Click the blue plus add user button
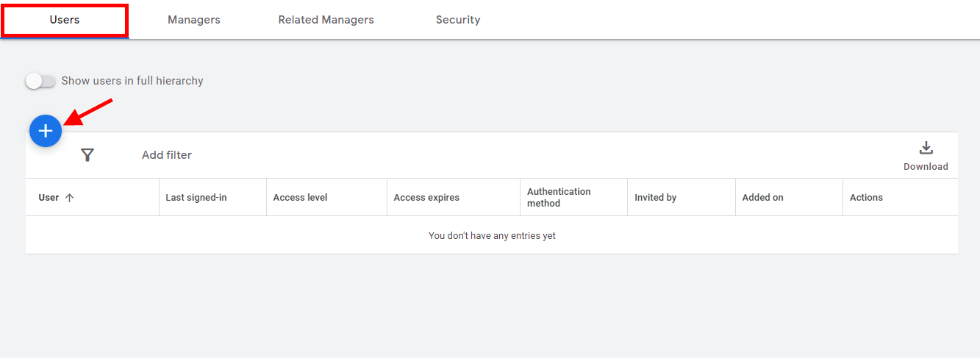 [46, 131]
